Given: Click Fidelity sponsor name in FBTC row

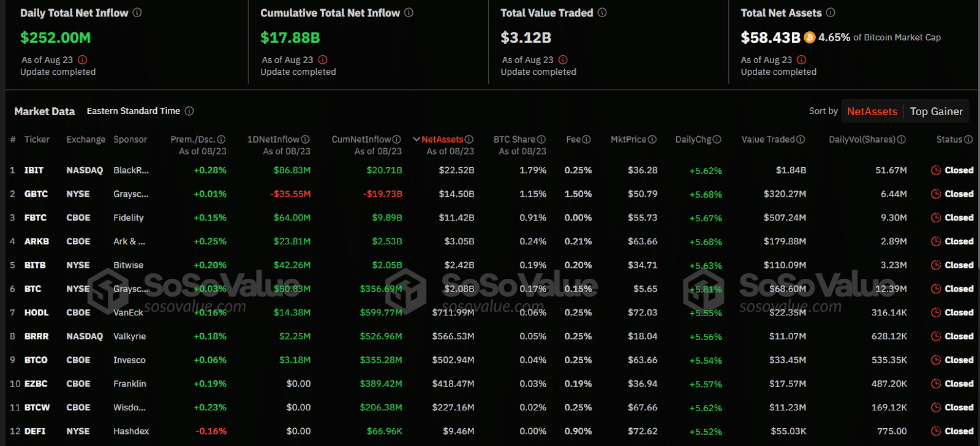Looking at the screenshot, I should click(x=129, y=217).
